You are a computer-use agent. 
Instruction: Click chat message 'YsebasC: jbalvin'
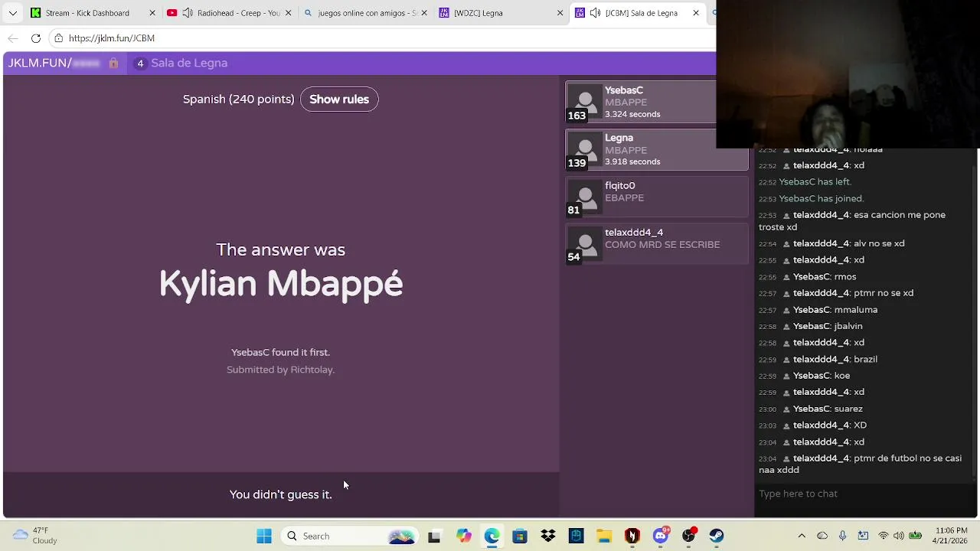tap(828, 326)
